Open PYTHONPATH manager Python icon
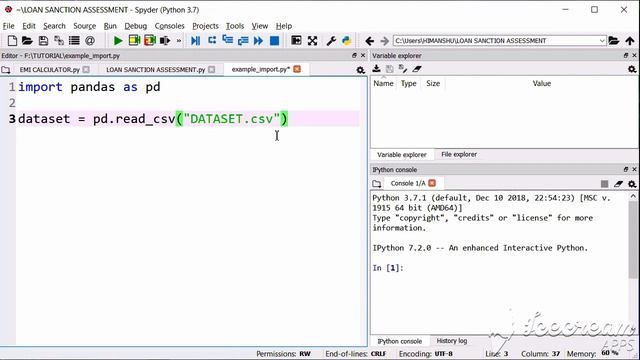Image resolution: width=640 pixels, height=360 pixels. [347, 40]
